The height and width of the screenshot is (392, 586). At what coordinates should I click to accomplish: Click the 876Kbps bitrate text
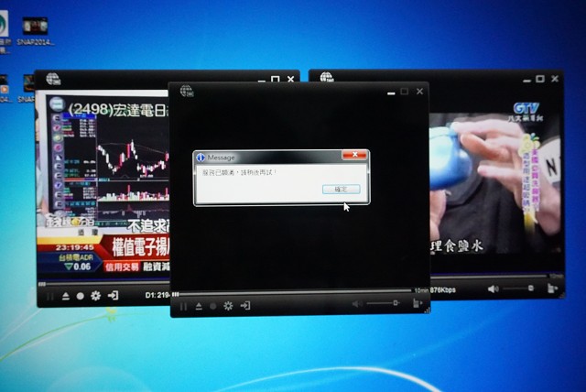[443, 290]
